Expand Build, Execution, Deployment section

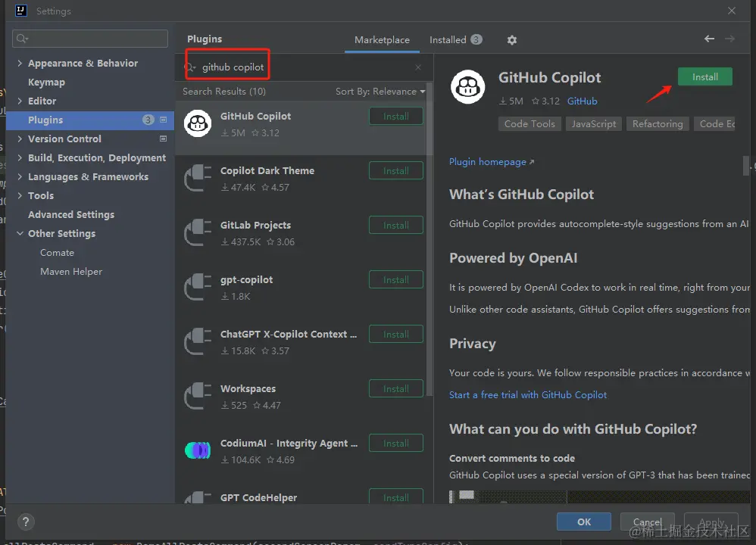pyautogui.click(x=20, y=157)
